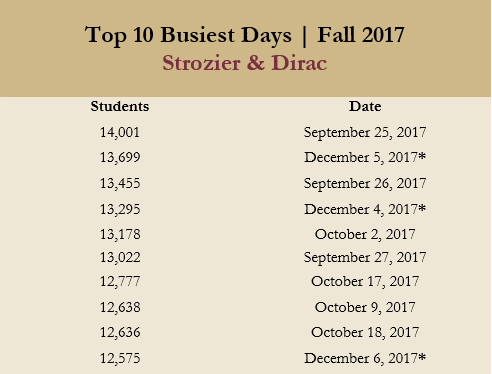Select the 13,178 students value
The width and height of the screenshot is (492, 374).
tap(120, 234)
